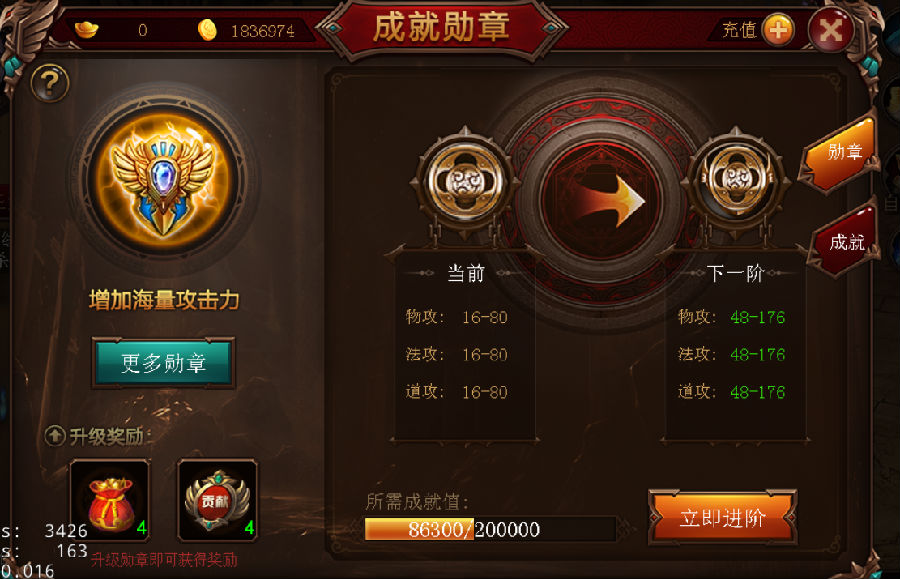
Task: Switch to the 勋章 side tab
Action: point(841,153)
